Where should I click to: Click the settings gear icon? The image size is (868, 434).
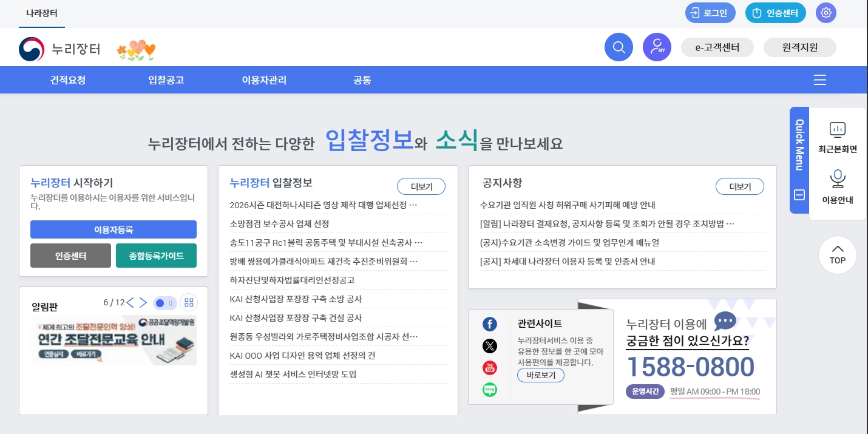(826, 12)
